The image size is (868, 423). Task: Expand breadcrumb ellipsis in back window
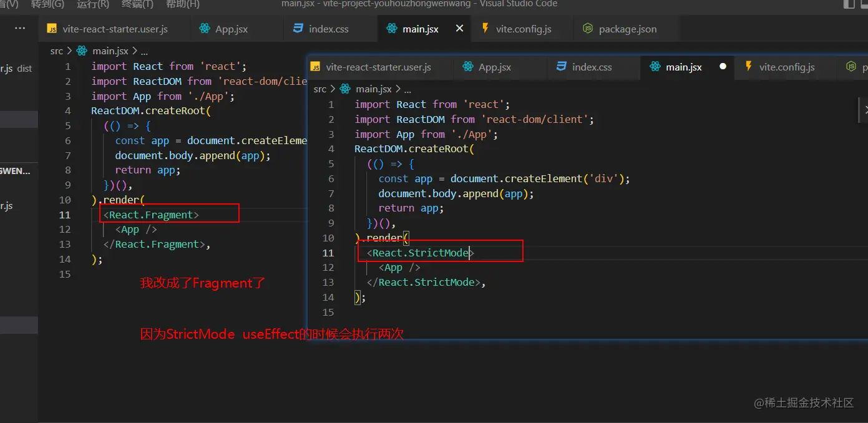coord(144,51)
